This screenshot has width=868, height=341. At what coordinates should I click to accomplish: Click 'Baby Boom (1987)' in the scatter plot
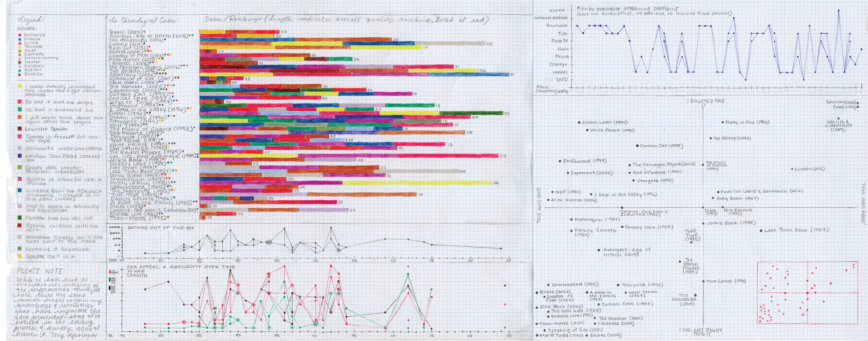point(738,198)
